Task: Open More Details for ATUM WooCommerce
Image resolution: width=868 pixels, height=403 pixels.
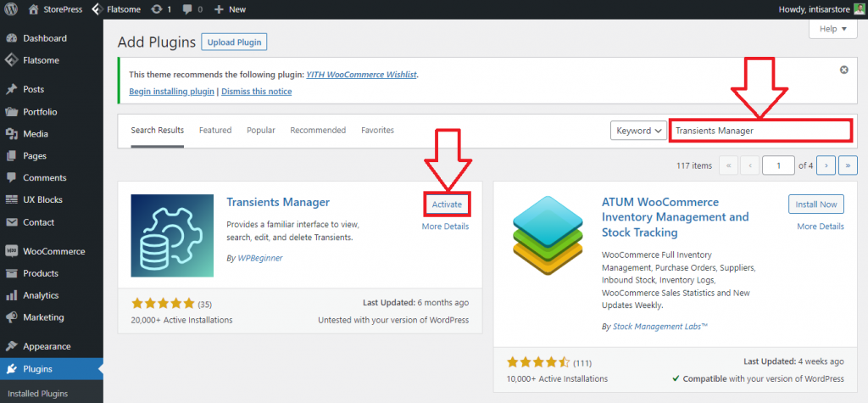Action: pyautogui.click(x=821, y=227)
